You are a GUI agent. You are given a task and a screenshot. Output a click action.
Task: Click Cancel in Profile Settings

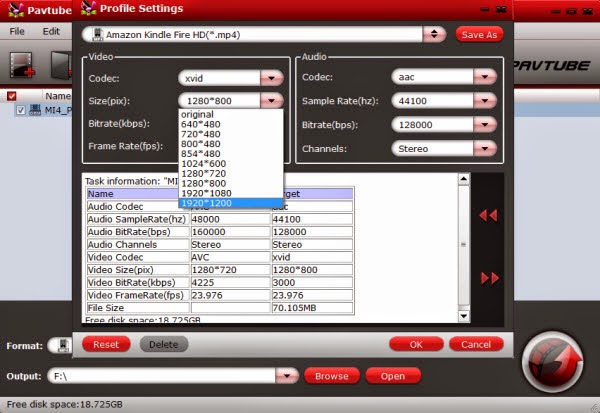pos(476,344)
